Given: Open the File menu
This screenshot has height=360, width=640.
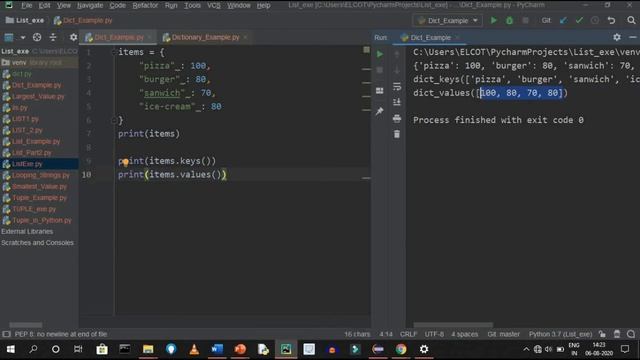Looking at the screenshot, I should point(27,5).
